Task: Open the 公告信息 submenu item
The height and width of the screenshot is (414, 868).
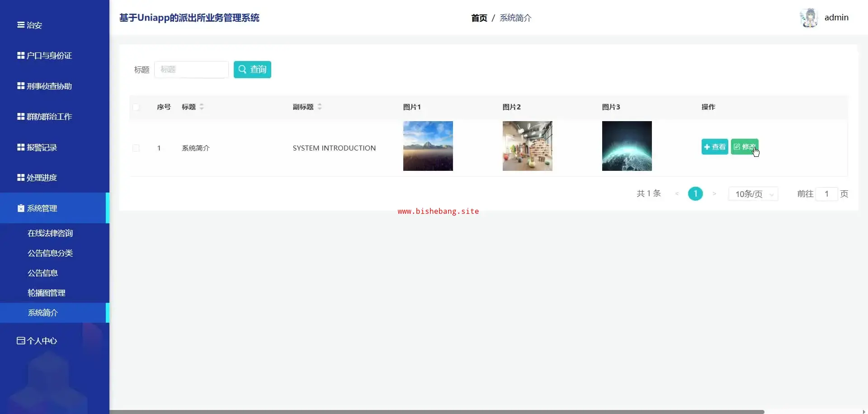Action: point(43,273)
